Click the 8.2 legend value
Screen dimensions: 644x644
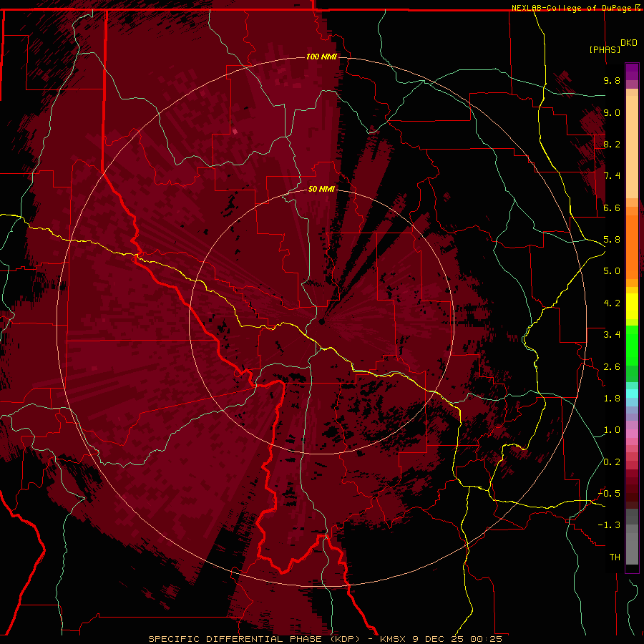pyautogui.click(x=612, y=144)
